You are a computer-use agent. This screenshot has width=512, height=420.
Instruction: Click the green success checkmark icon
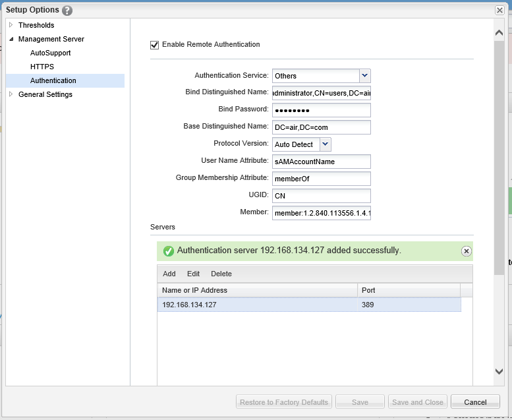168,251
